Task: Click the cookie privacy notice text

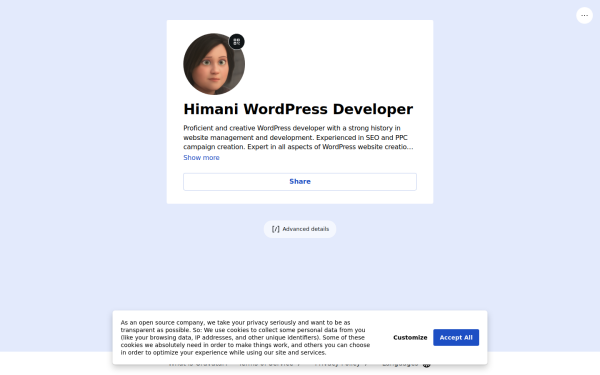Action: click(x=245, y=338)
